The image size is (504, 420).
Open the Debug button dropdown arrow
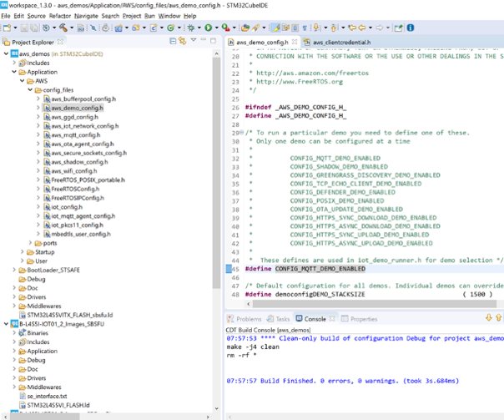tap(199, 28)
